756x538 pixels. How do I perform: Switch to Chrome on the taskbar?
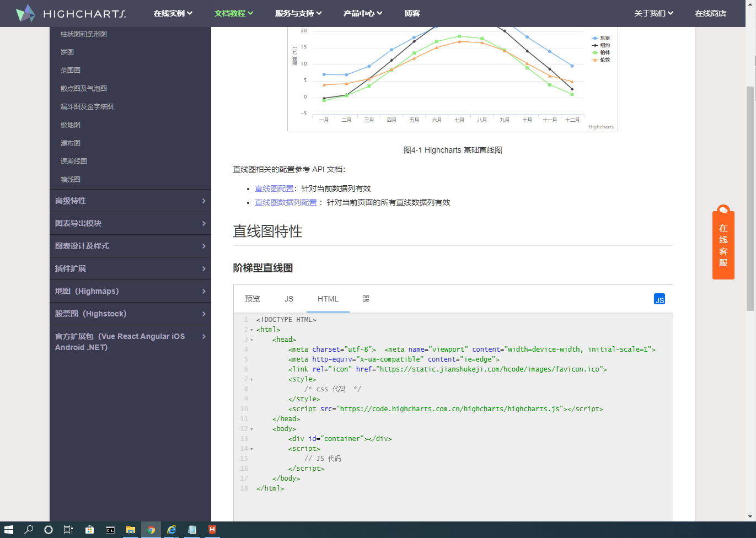pyautogui.click(x=151, y=530)
